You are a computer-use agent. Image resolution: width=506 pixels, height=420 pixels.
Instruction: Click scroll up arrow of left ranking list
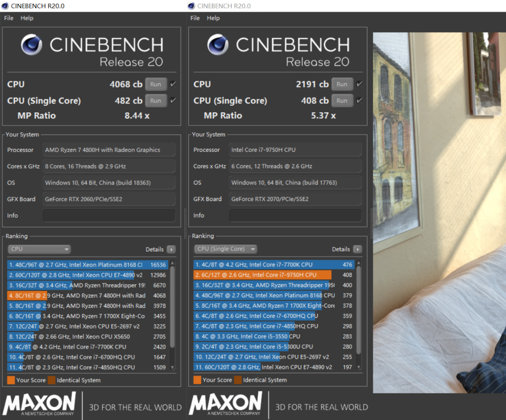172,264
